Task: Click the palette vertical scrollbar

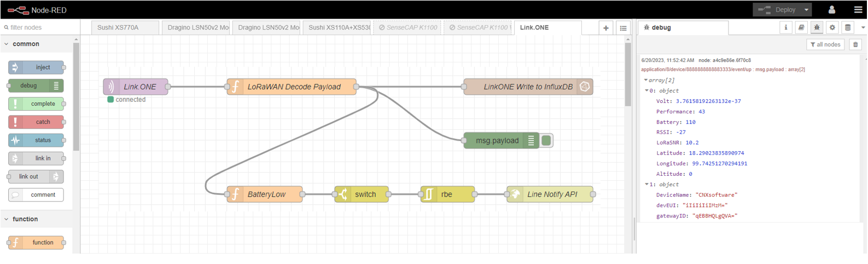Action: [76, 96]
